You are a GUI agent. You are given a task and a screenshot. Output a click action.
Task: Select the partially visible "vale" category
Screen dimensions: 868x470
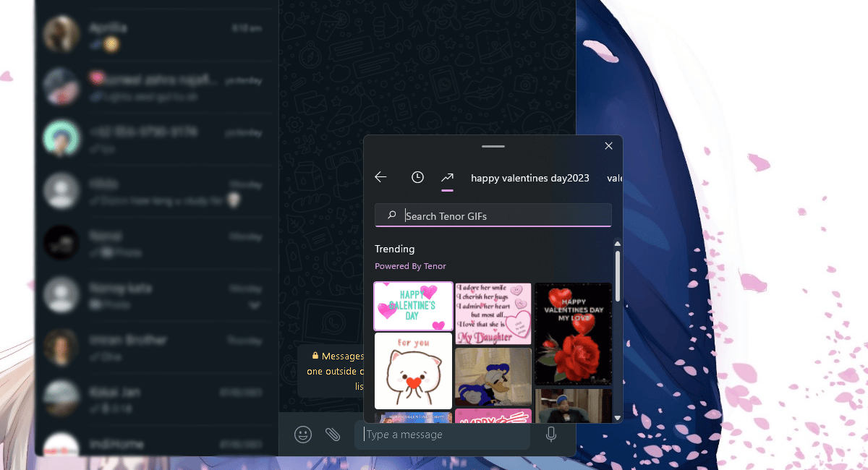(614, 178)
